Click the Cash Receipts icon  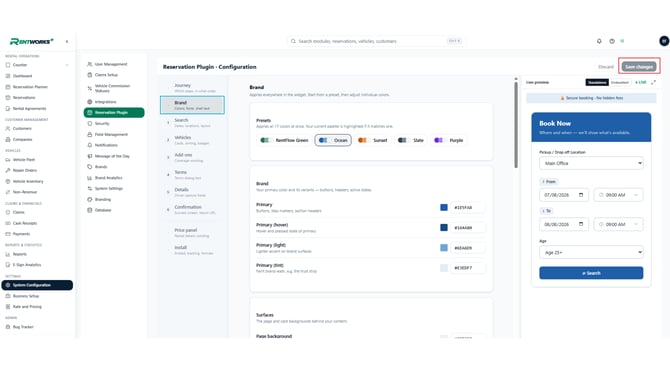[x=8, y=223]
